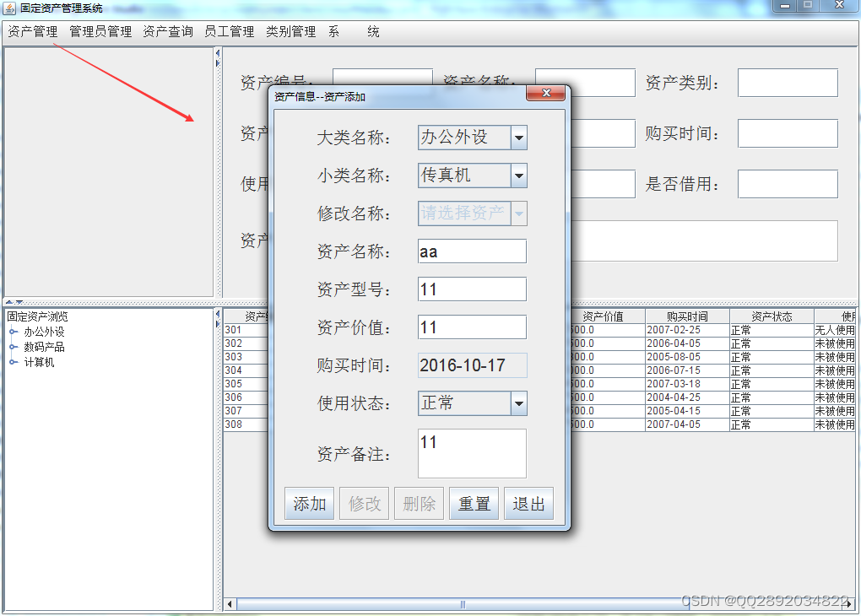Click the 退出 button to exit the dialog
Image resolution: width=861 pixels, height=616 pixels.
coord(529,503)
